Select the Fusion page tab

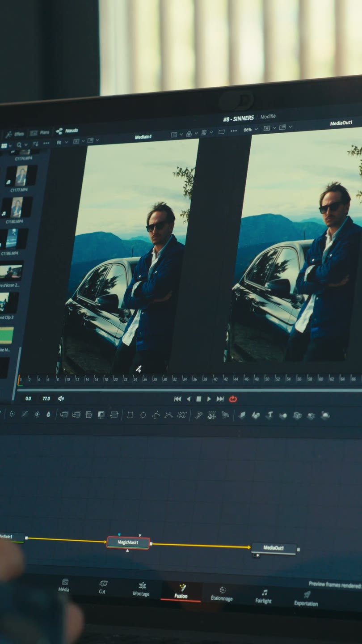point(181,591)
